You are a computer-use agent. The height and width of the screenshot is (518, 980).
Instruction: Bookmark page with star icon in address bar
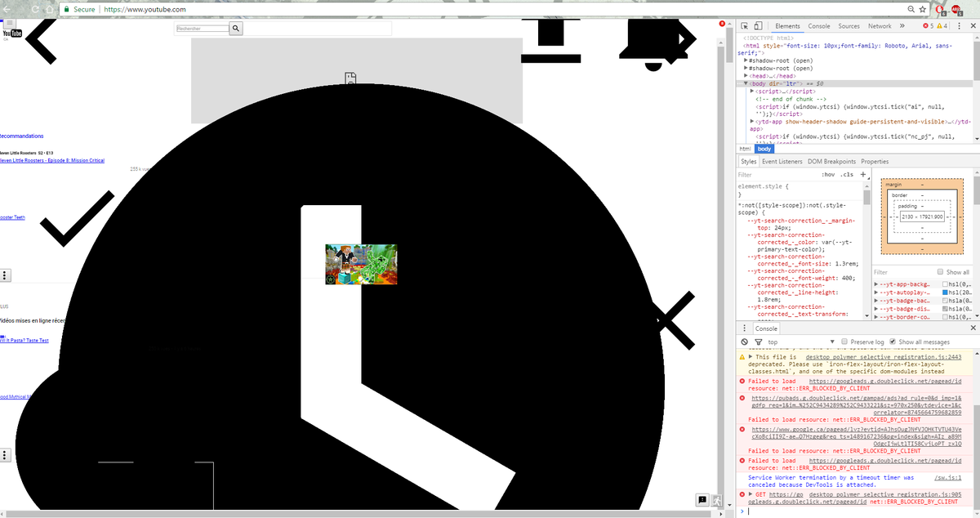(x=923, y=9)
